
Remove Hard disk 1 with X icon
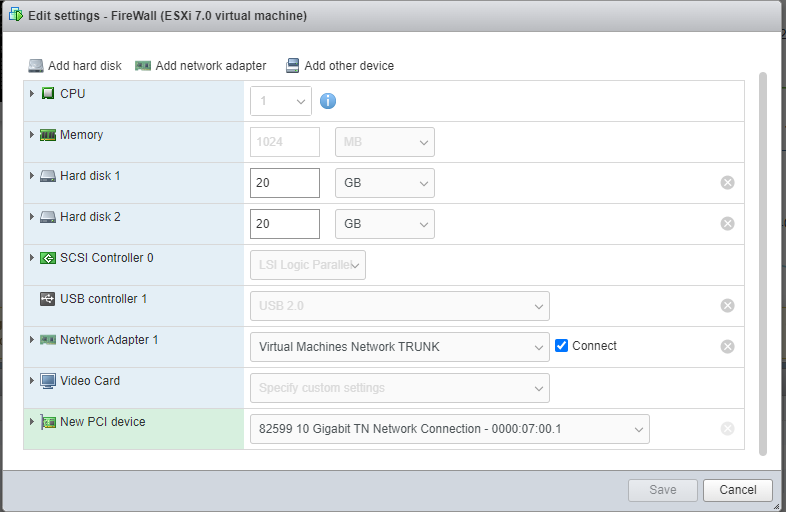coord(727,183)
